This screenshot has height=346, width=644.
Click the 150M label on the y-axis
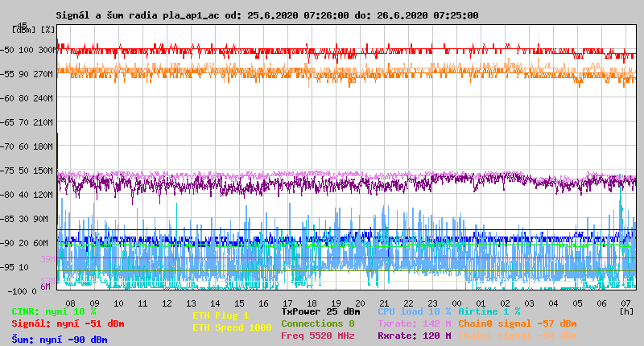tap(43, 171)
